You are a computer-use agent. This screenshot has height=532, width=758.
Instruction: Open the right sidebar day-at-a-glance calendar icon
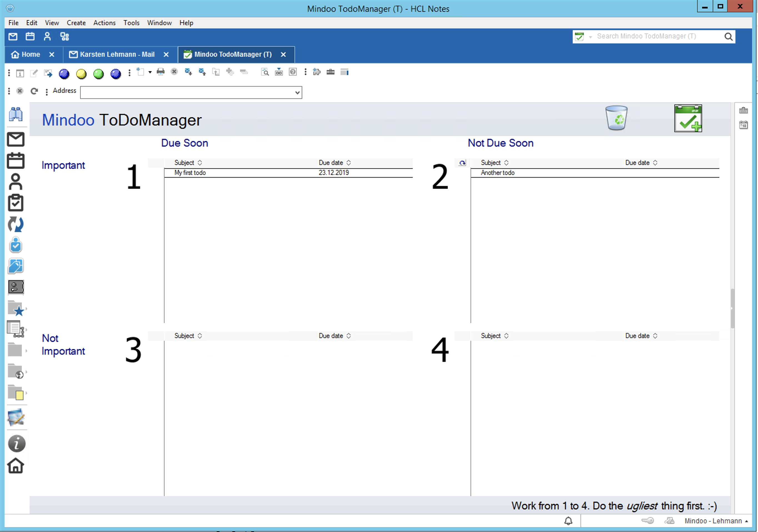point(744,125)
